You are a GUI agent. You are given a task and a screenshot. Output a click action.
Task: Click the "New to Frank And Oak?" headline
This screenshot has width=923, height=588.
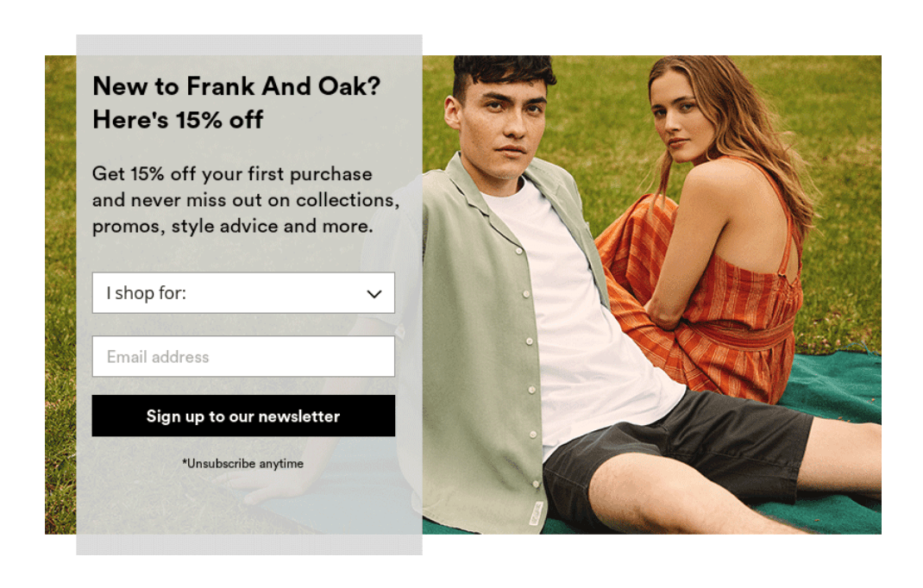point(236,86)
